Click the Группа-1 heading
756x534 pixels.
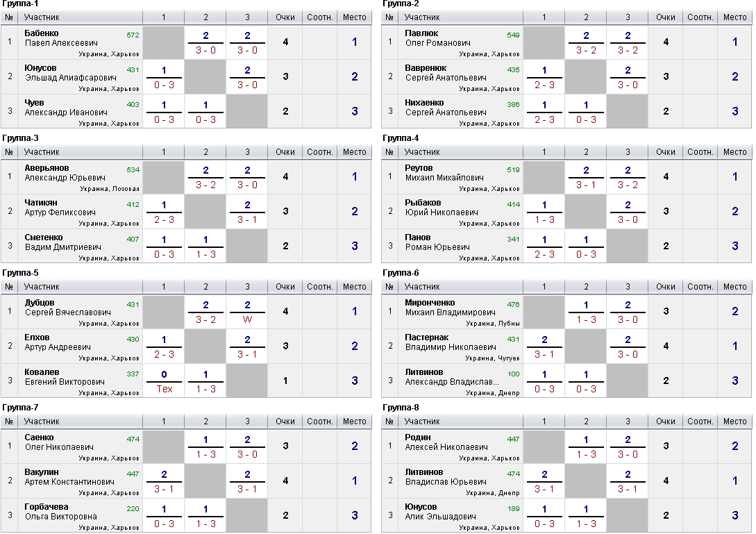[x=20, y=4]
